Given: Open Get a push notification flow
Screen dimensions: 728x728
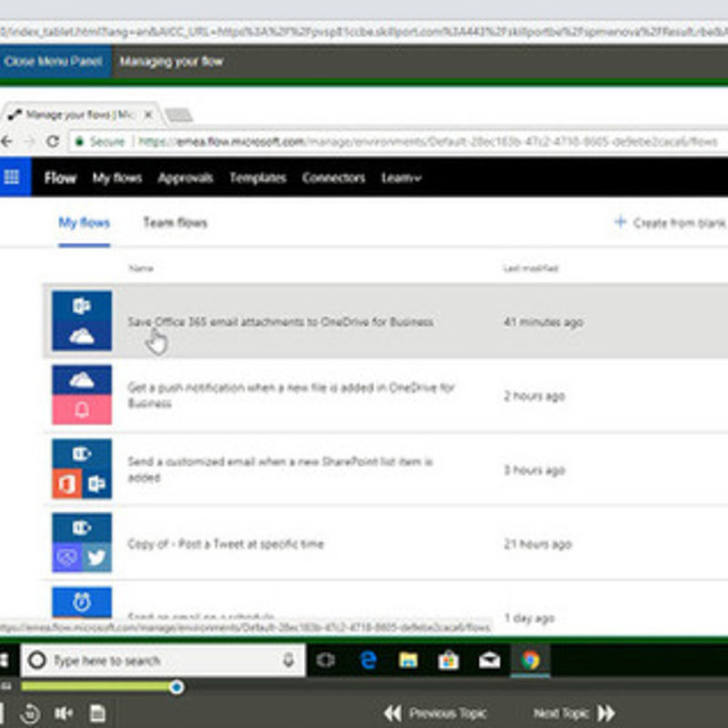Looking at the screenshot, I should coord(291,395).
